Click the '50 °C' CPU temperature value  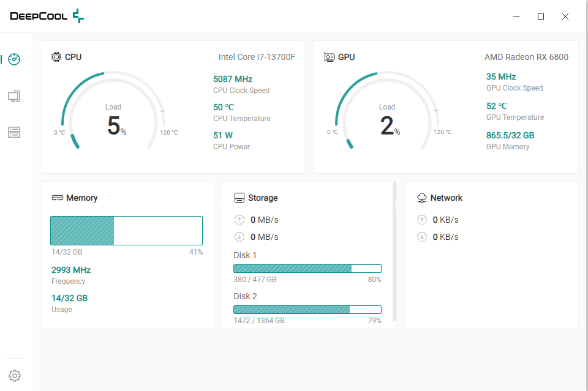pos(224,107)
